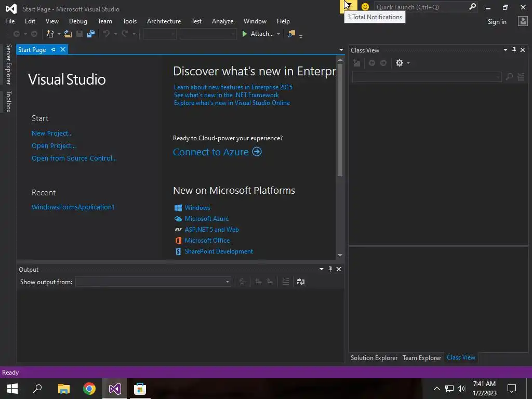Screen dimensions: 532x399
Task: Click the account settings avatar icon
Action: 523,21
